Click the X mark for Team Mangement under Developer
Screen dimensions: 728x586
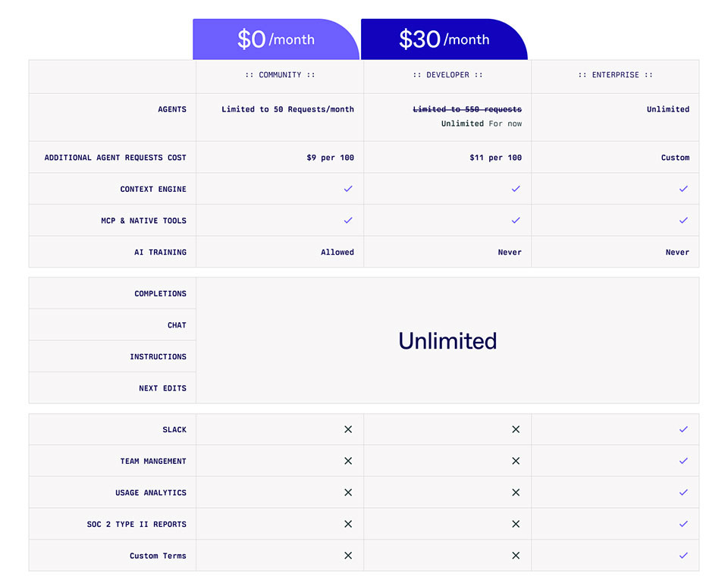coord(516,461)
